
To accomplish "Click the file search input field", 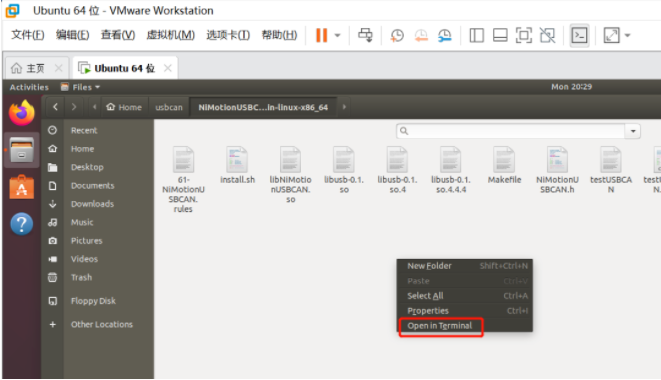I will [511, 131].
